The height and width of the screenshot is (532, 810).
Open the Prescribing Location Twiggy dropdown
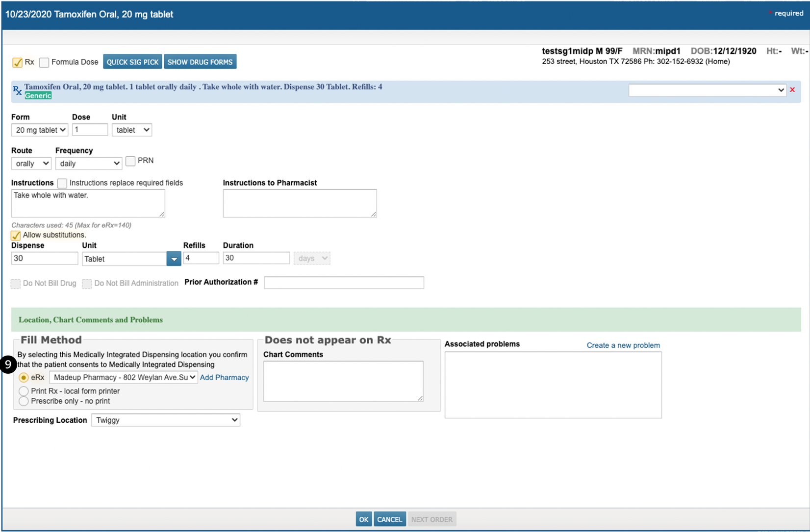[166, 420]
